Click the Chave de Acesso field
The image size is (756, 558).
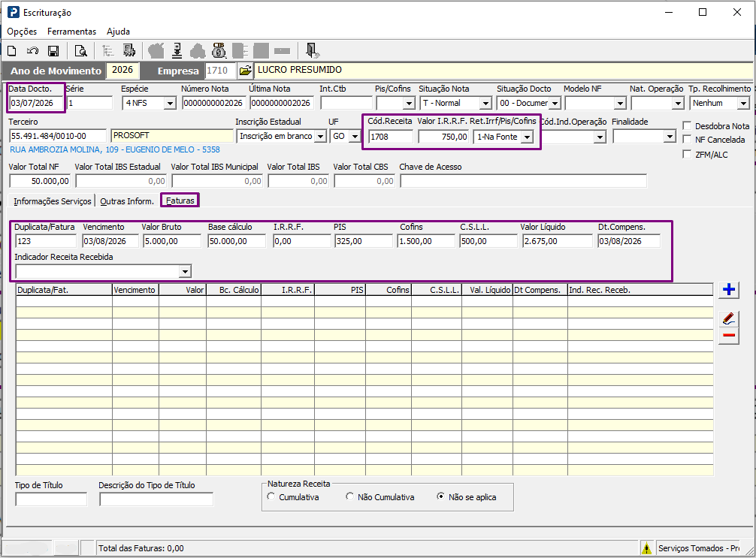523,181
